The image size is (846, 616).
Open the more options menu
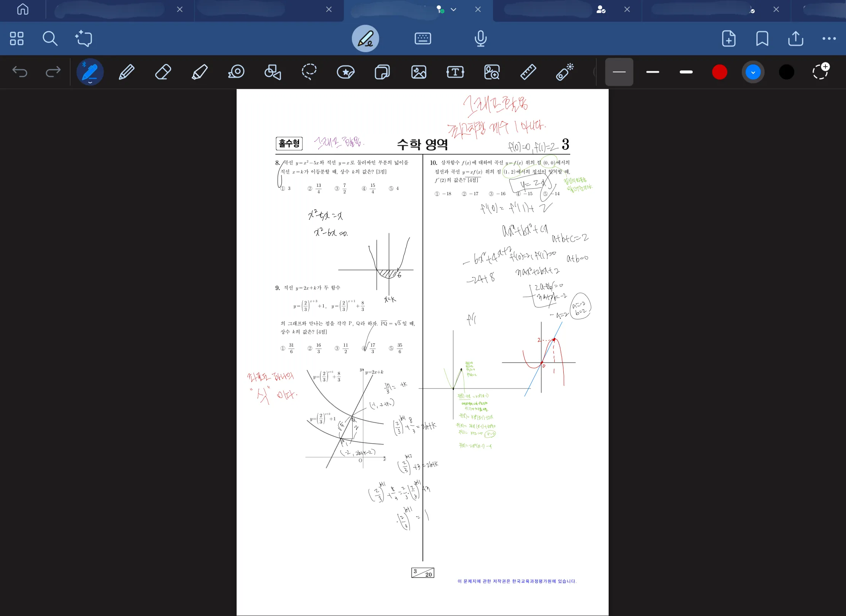coord(829,38)
